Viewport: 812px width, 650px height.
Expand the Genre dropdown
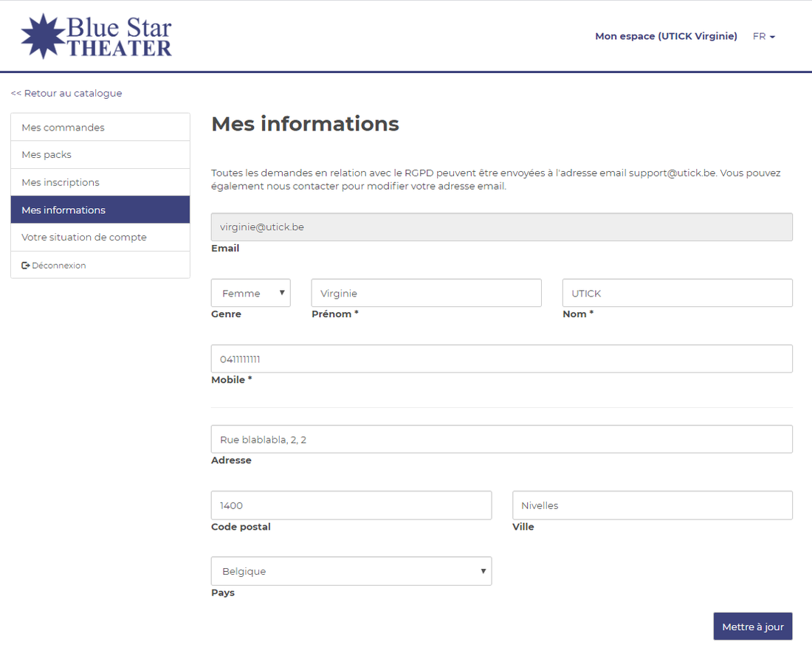(251, 293)
